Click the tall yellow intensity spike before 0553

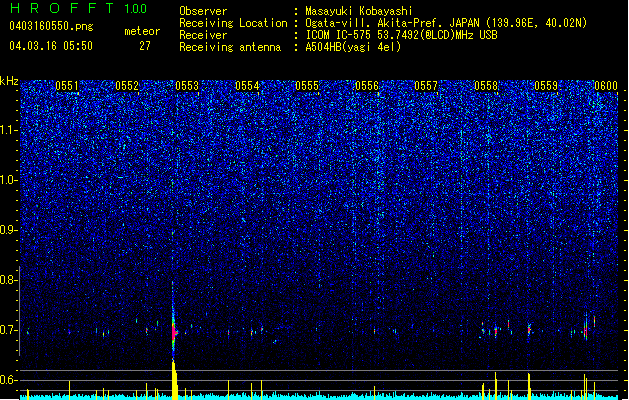pyautogui.click(x=174, y=380)
